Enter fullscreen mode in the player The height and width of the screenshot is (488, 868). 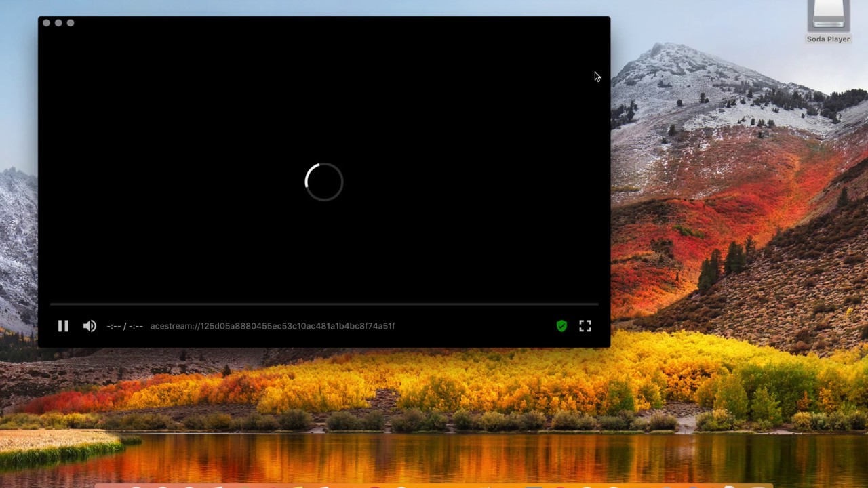pos(585,326)
